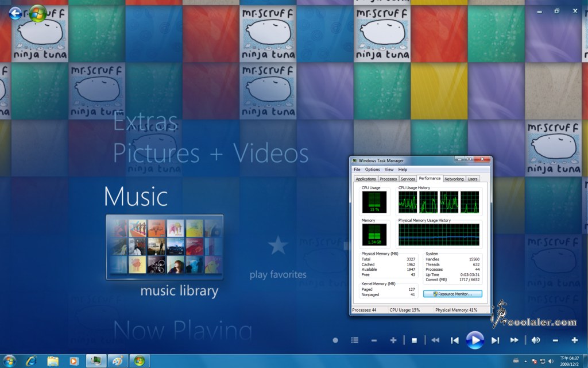Click 'Processes: 44' in Task Manager status bar
This screenshot has height=368, width=588.
364,310
